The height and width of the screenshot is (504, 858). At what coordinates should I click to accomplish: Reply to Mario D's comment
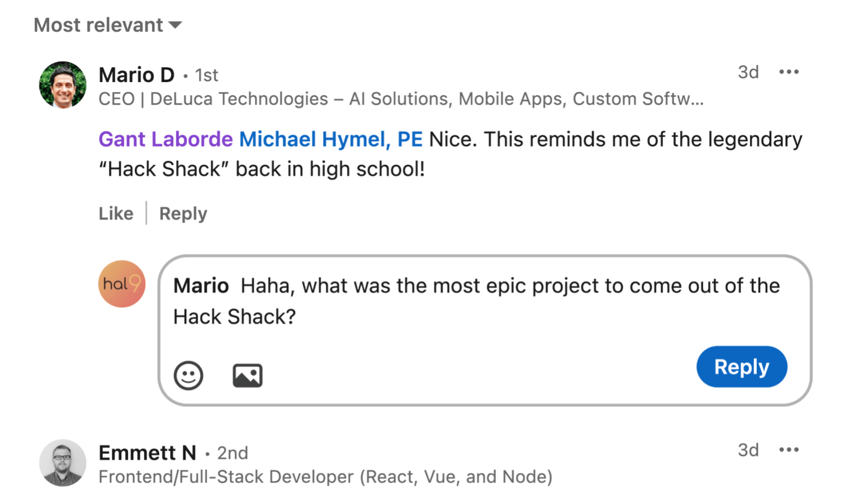[183, 213]
